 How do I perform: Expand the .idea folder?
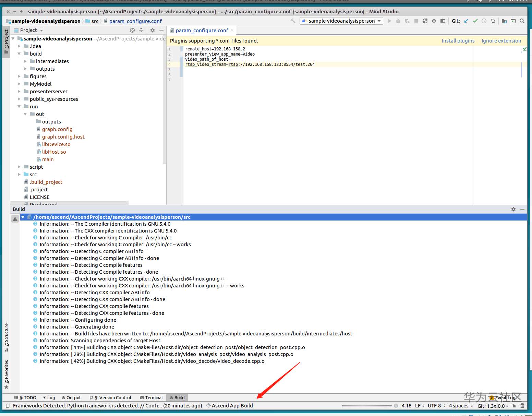tap(19, 46)
